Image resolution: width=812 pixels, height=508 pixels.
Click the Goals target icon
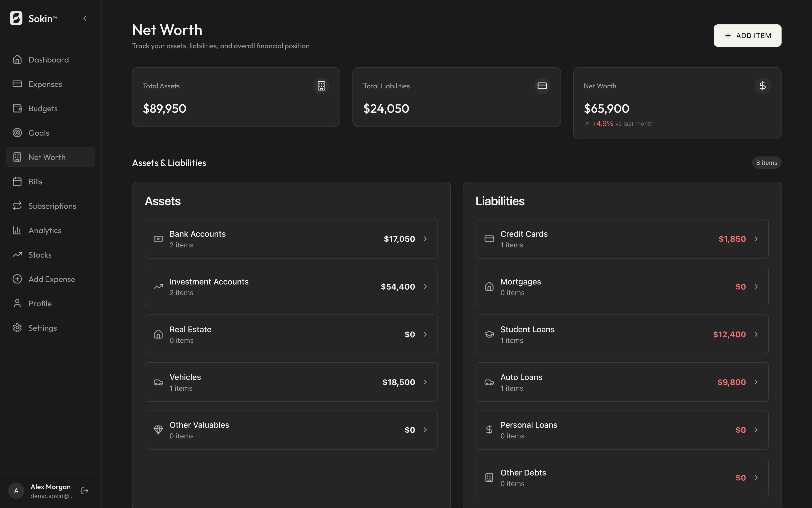(17, 133)
